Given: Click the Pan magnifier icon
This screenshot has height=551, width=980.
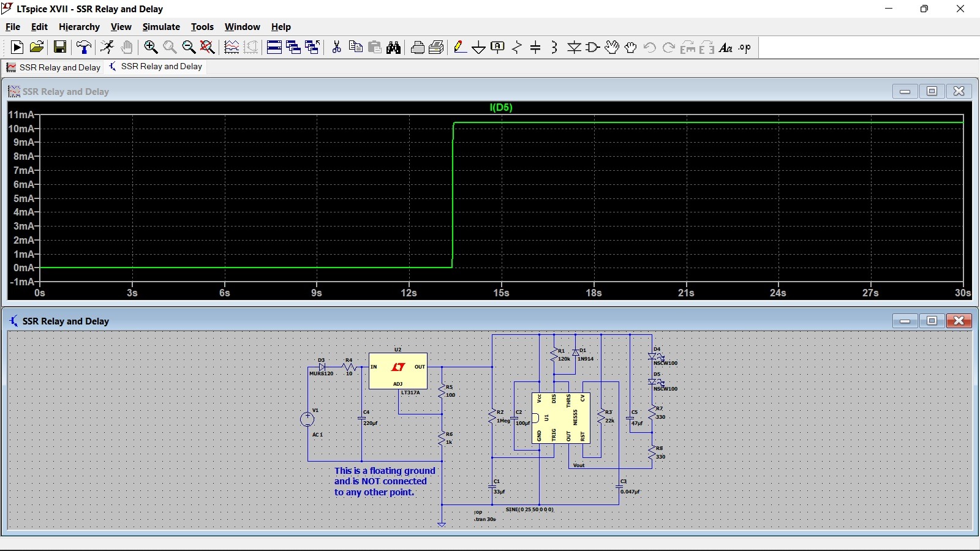Looking at the screenshot, I should [x=170, y=47].
